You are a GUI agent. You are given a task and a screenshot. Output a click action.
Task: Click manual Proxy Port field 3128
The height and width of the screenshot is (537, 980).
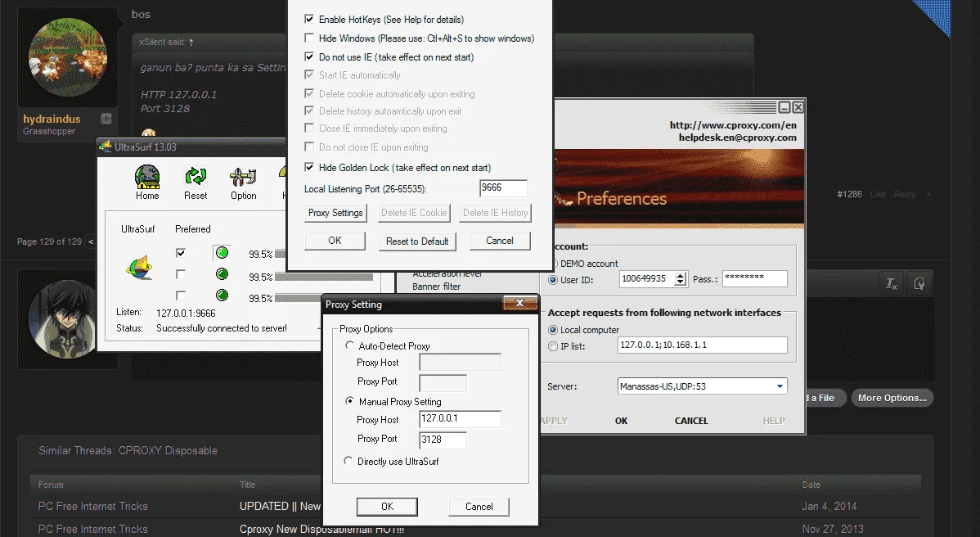(x=443, y=440)
